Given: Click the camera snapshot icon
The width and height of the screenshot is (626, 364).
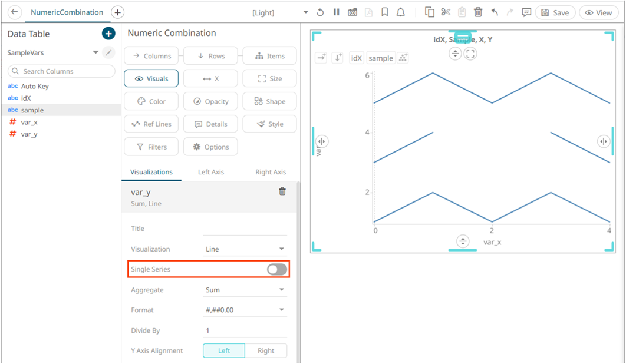Looking at the screenshot, I should [x=352, y=12].
